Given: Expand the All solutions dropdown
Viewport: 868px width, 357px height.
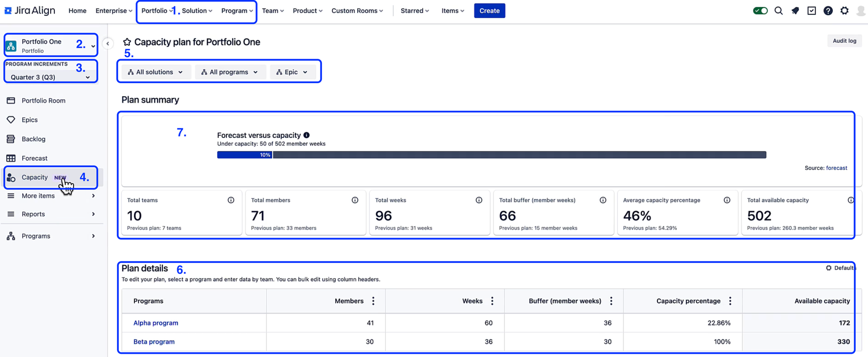Looking at the screenshot, I should pyautogui.click(x=156, y=72).
